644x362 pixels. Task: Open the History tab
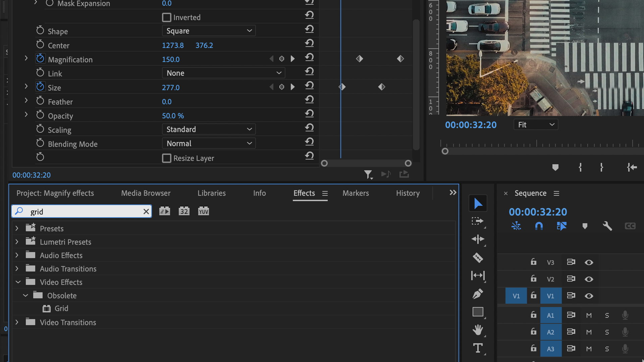(x=408, y=193)
